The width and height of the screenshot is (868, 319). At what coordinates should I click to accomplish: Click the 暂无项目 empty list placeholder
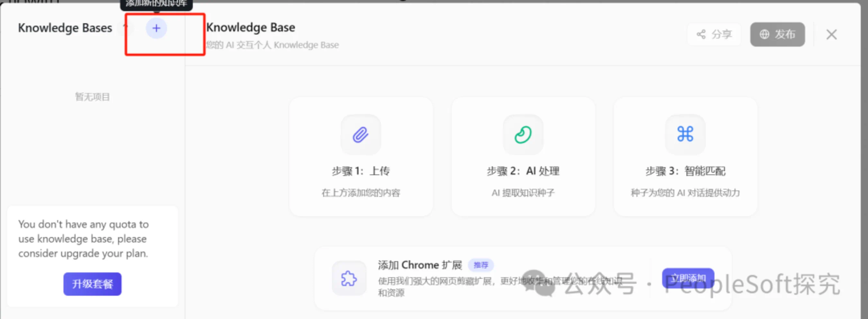click(x=92, y=97)
